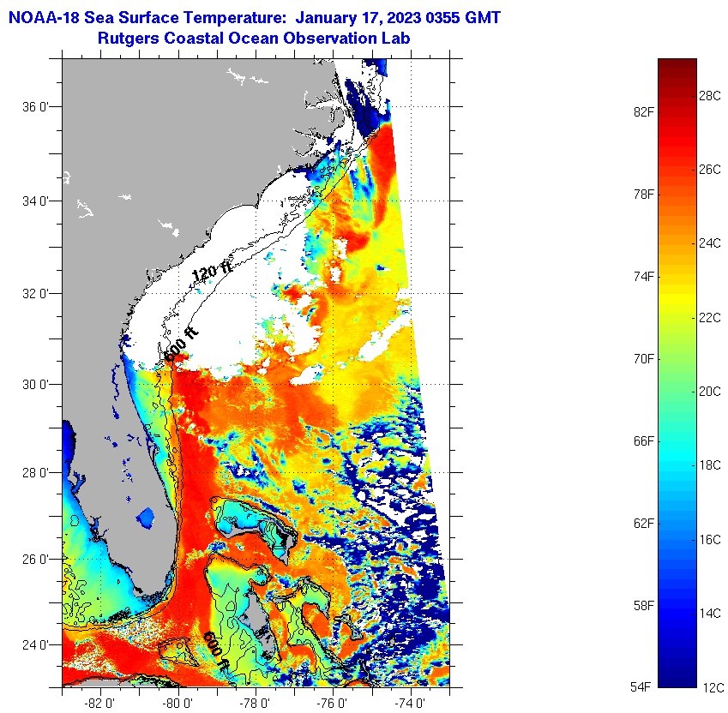Select the 34 0' latitude label
This screenshot has width=728, height=713.
35,201
